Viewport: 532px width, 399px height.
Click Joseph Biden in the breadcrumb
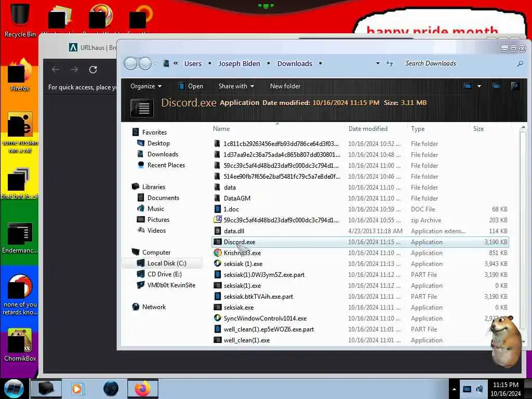(239, 63)
